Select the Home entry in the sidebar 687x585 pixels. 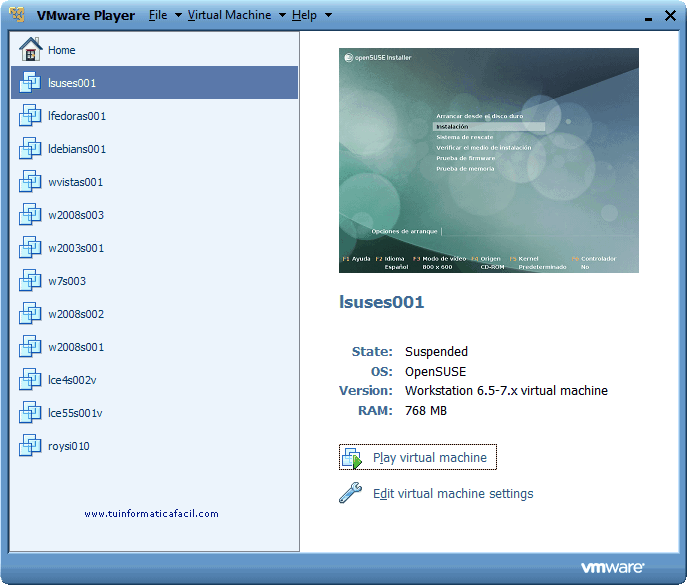(x=154, y=50)
